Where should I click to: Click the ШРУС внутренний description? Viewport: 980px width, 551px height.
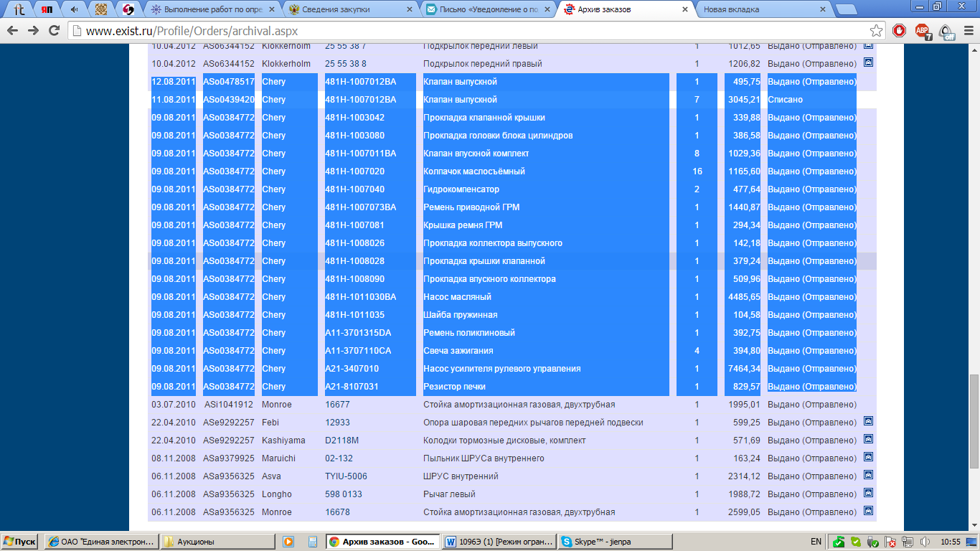461,476
